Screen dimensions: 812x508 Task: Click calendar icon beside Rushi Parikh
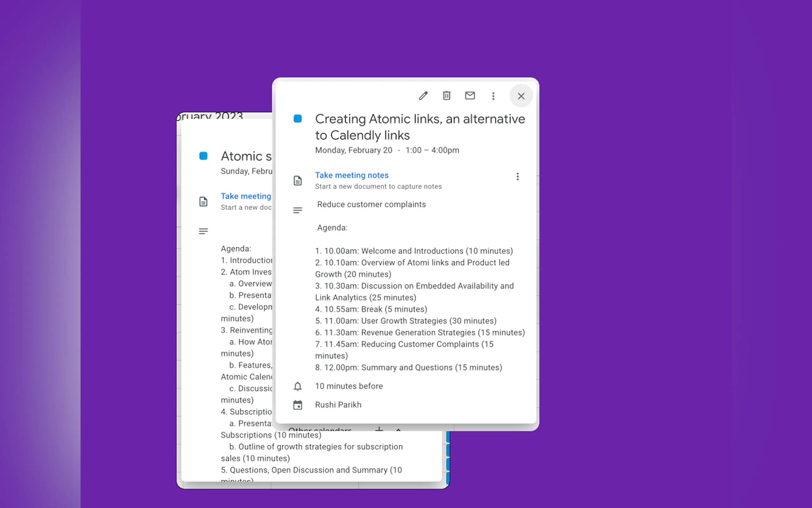pos(297,405)
